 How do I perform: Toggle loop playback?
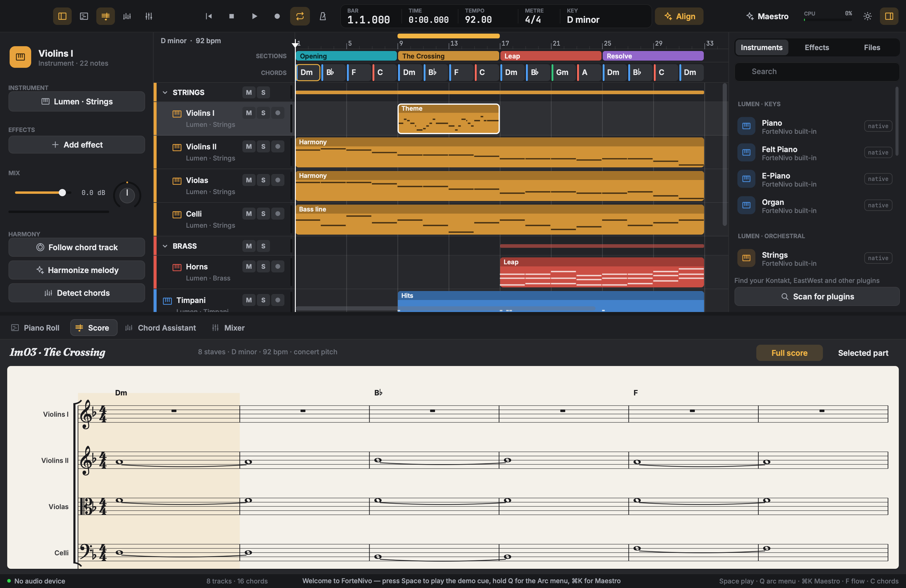coord(300,16)
